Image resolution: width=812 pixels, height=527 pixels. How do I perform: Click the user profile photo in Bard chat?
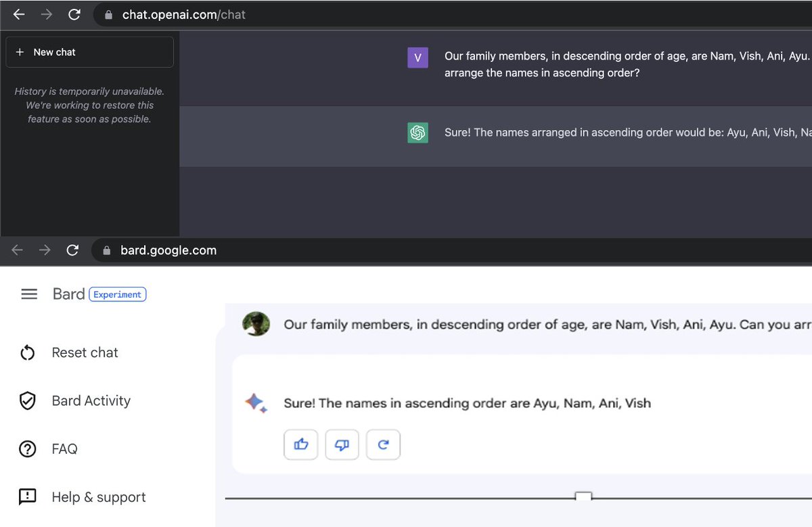pyautogui.click(x=256, y=324)
